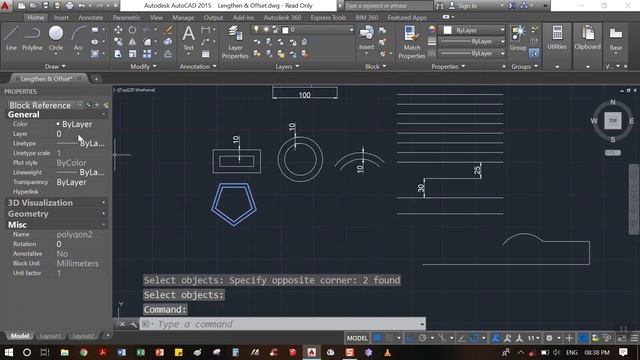Click the Print icon in quick access toolbar

(x=69, y=6)
